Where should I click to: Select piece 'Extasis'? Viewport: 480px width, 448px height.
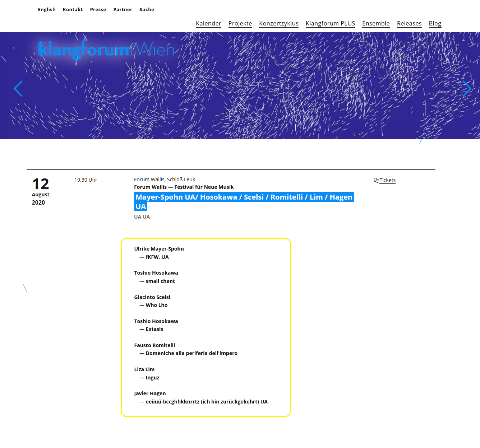click(x=154, y=329)
